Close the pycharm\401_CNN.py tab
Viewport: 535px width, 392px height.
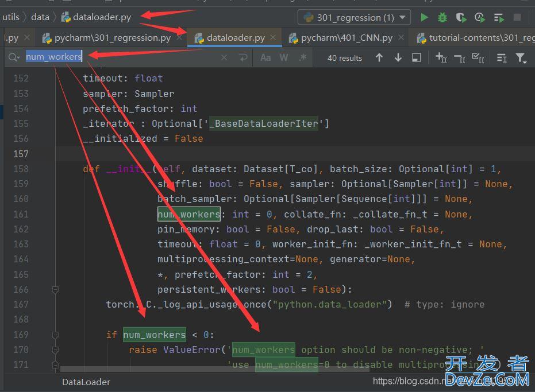(x=401, y=37)
